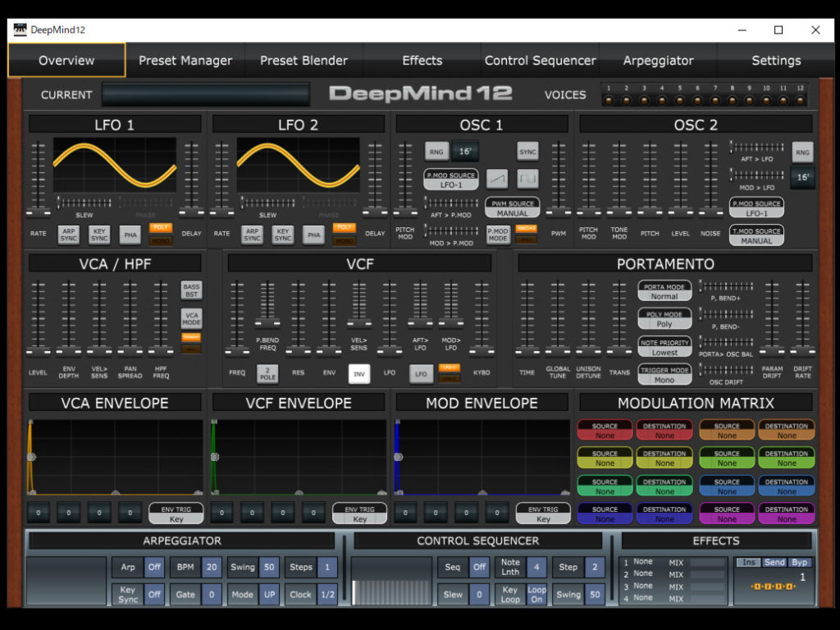The width and height of the screenshot is (840, 630).
Task: Toggle the Loop On key loop button
Action: 536,595
